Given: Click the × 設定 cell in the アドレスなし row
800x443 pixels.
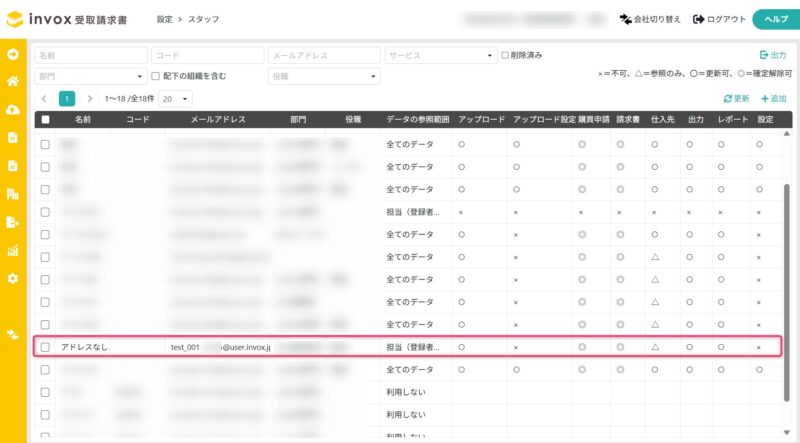Looking at the screenshot, I should 759,348.
